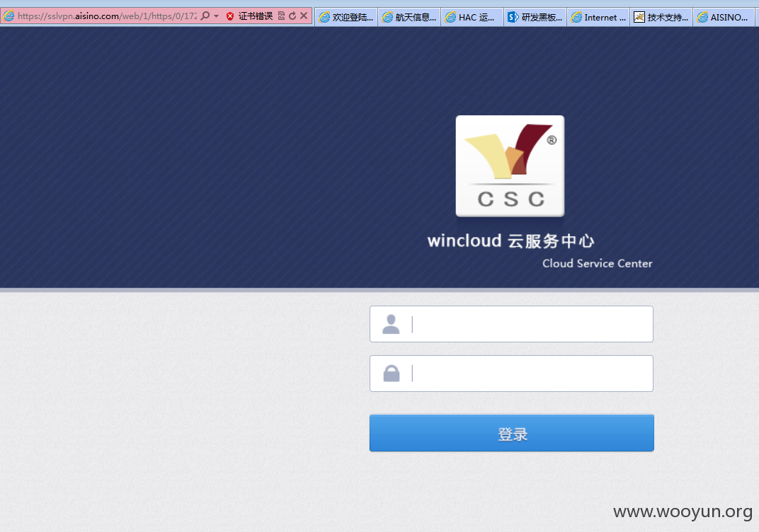This screenshot has width=759, height=532.
Task: Switch to the 技术支持 tab
Action: coord(661,18)
